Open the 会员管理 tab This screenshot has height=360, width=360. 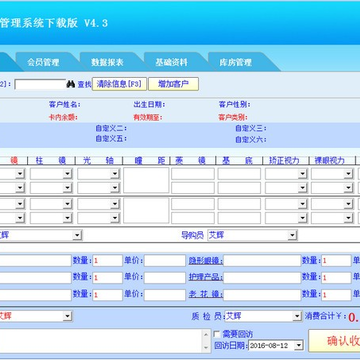tap(43, 62)
